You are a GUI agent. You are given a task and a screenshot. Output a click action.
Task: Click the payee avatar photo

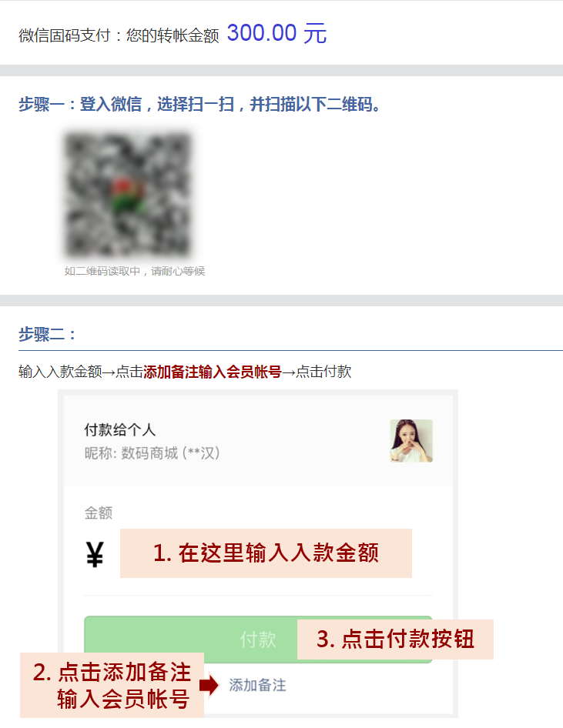pyautogui.click(x=411, y=441)
